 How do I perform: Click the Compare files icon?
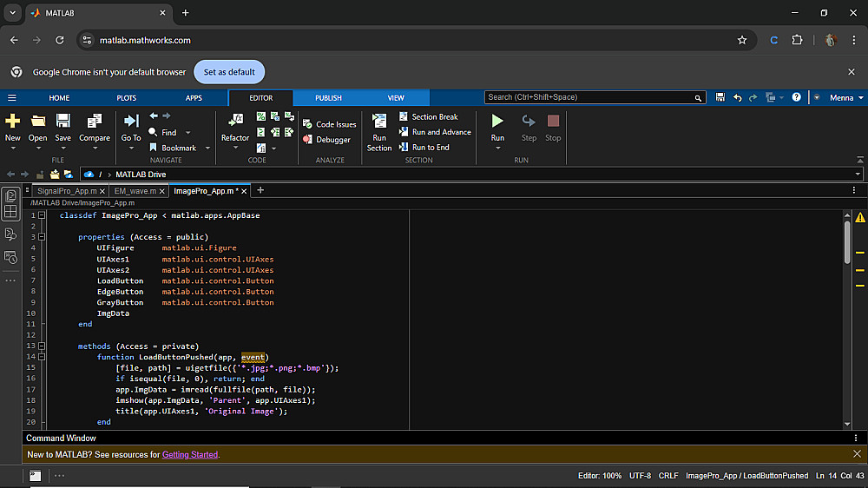click(95, 121)
